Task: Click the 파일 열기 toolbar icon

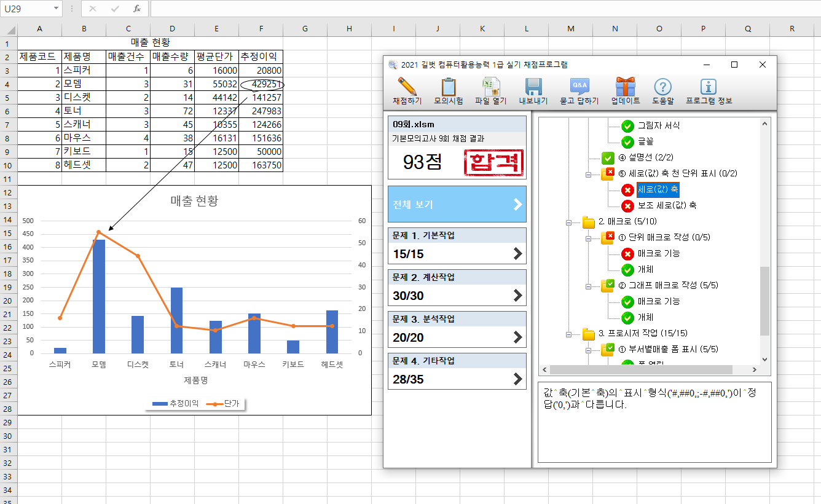Action: click(x=490, y=87)
